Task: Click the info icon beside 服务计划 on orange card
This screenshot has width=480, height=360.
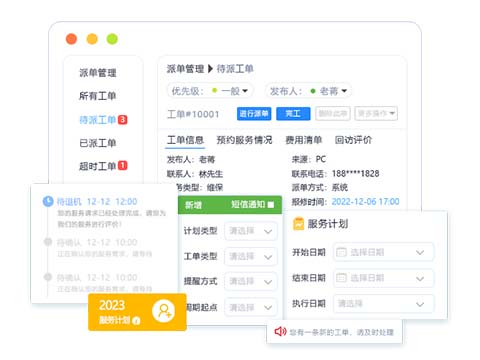Action: (x=136, y=321)
